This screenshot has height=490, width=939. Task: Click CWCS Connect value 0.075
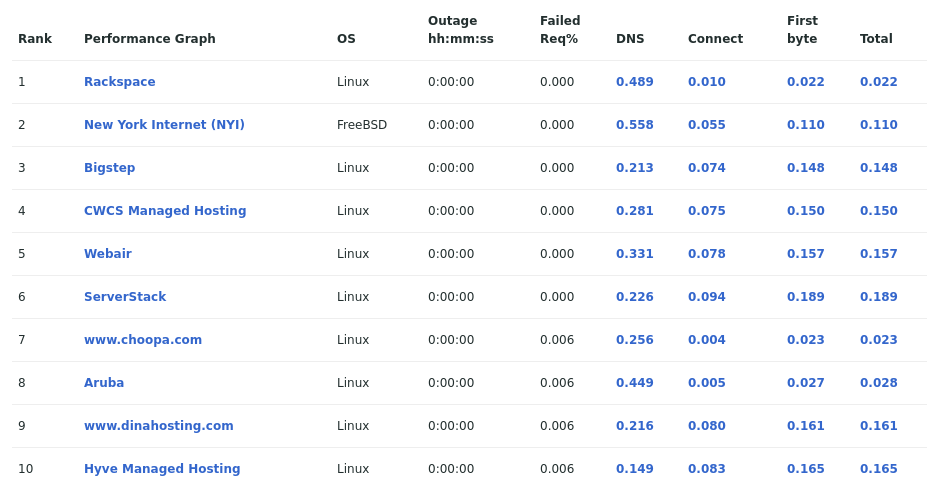[707, 211]
